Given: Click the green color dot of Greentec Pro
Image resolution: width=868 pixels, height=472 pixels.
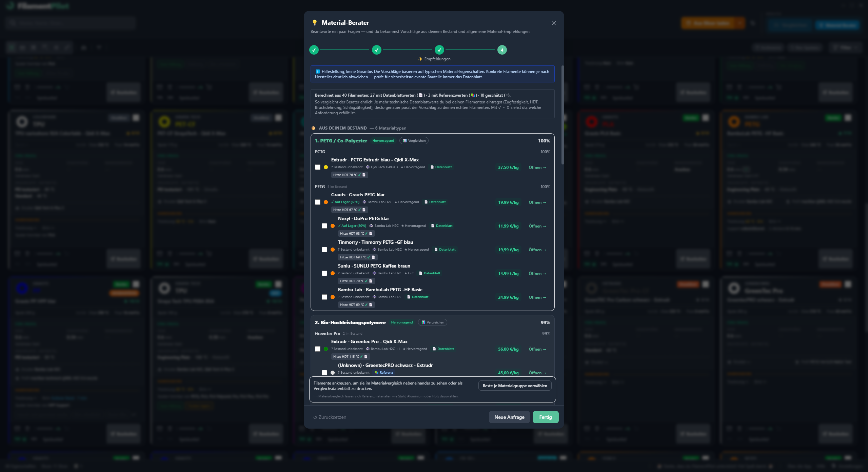Looking at the screenshot, I should pyautogui.click(x=326, y=349).
